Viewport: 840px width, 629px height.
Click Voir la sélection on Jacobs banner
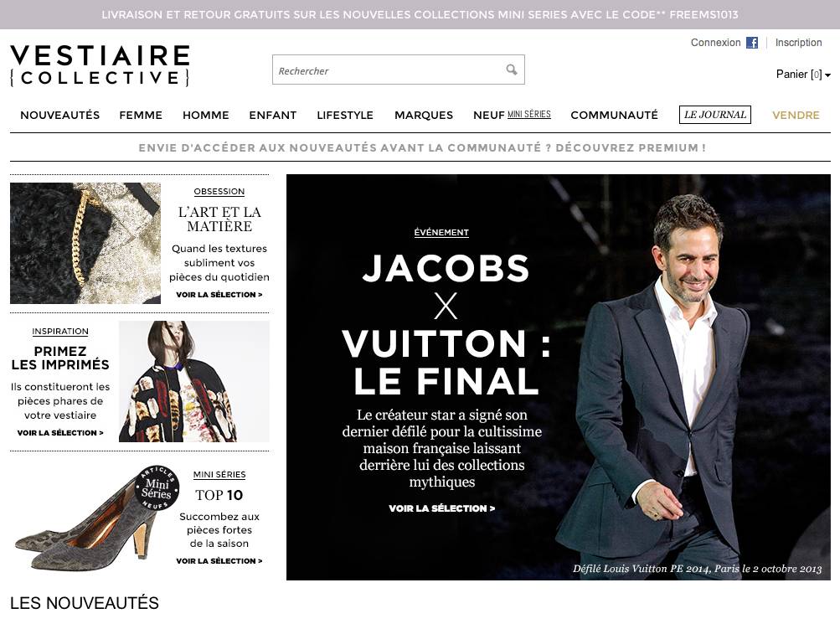click(442, 508)
